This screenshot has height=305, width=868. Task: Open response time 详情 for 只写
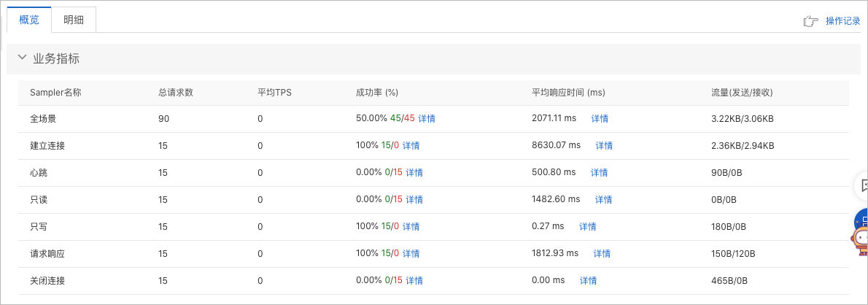(588, 226)
